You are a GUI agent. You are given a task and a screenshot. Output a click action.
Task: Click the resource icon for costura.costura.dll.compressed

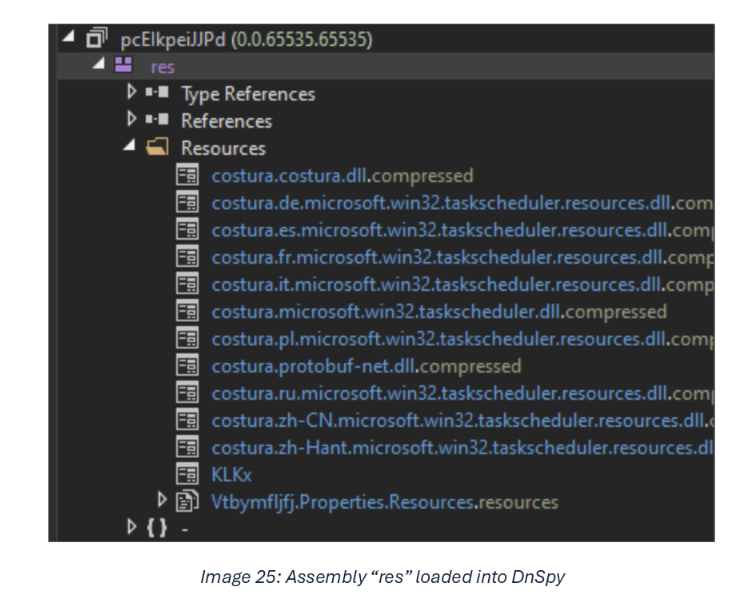[x=187, y=175]
